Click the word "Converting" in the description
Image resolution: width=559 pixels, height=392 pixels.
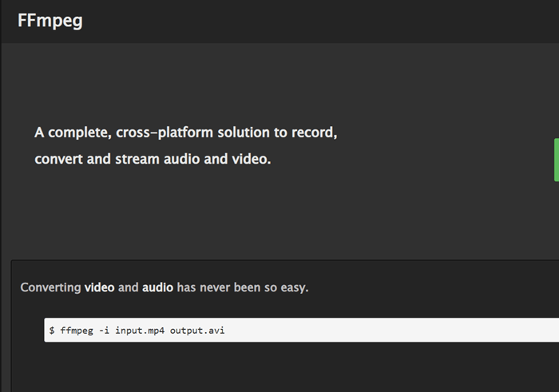click(x=50, y=287)
